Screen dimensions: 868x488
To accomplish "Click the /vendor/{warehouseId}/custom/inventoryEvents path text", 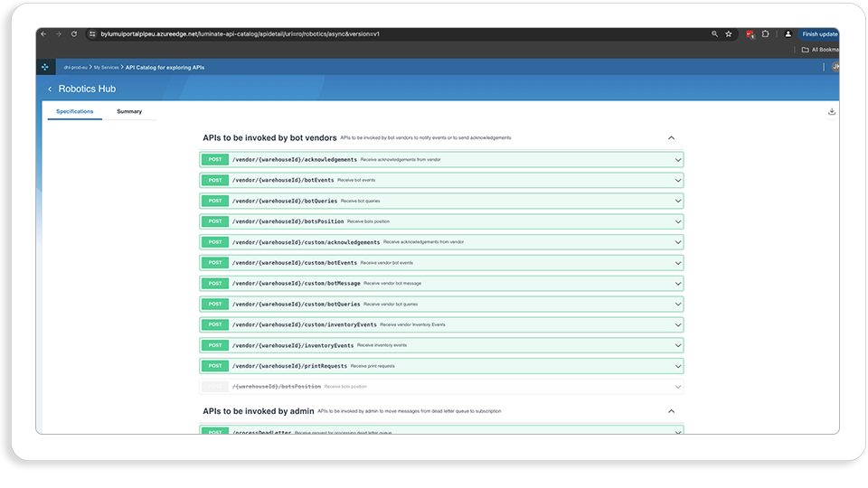I will pos(305,324).
